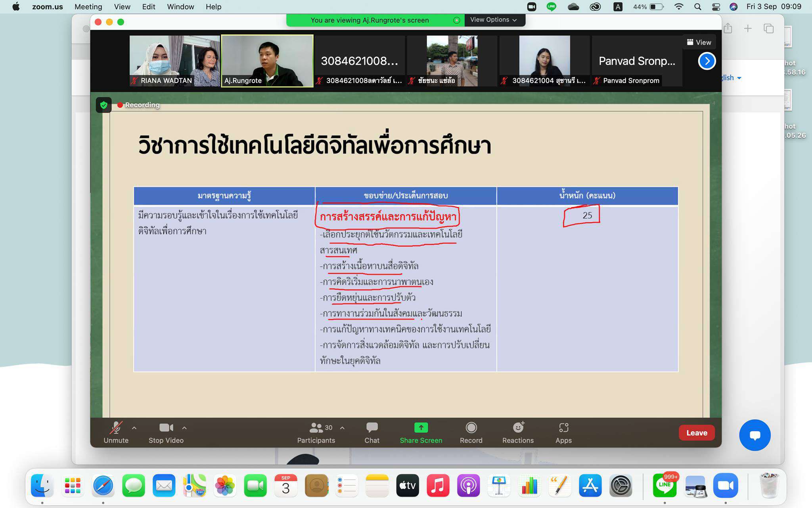Image resolution: width=812 pixels, height=508 pixels.
Task: Open macOS Control Center toggles icon
Action: click(716, 7)
